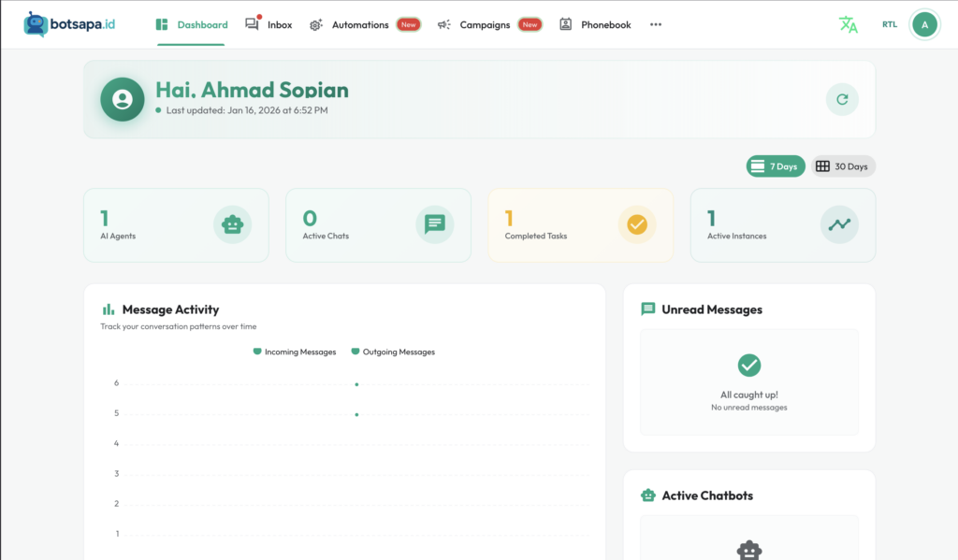Navigate to Phonebook
Screen dimensions: 958x560
click(596, 25)
